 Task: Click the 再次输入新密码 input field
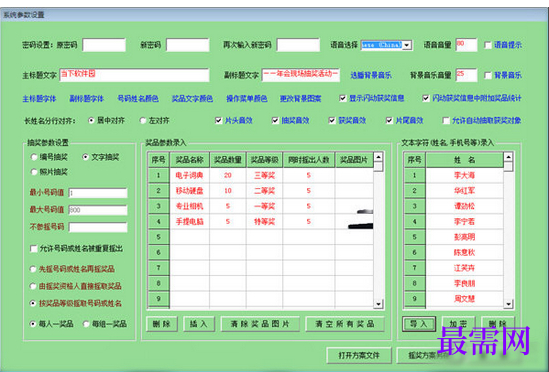(298, 45)
